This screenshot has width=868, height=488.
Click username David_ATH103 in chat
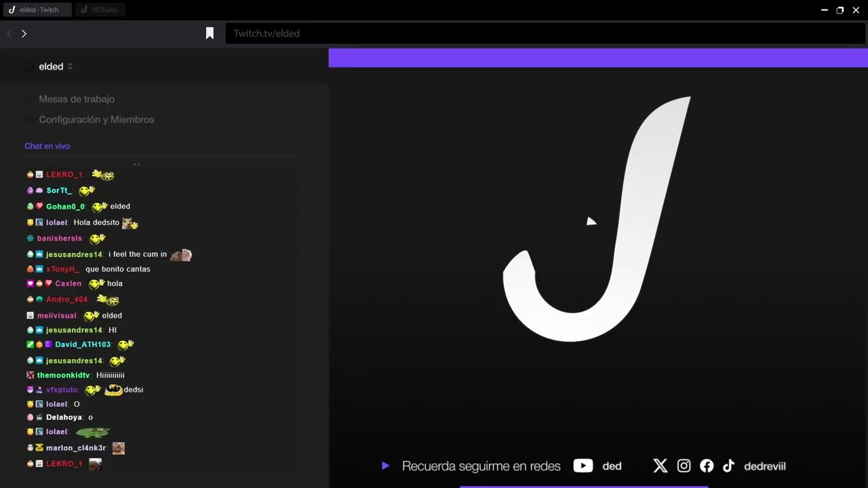point(82,345)
